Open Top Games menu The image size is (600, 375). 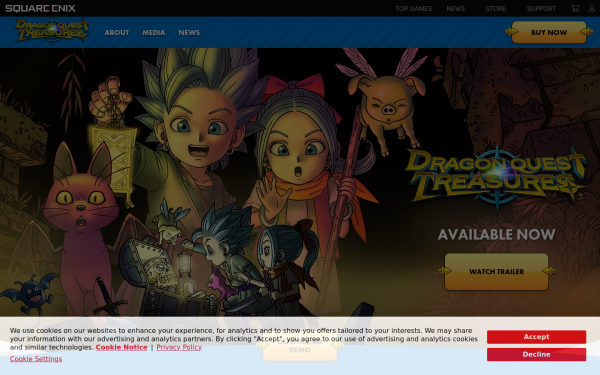[x=413, y=8]
